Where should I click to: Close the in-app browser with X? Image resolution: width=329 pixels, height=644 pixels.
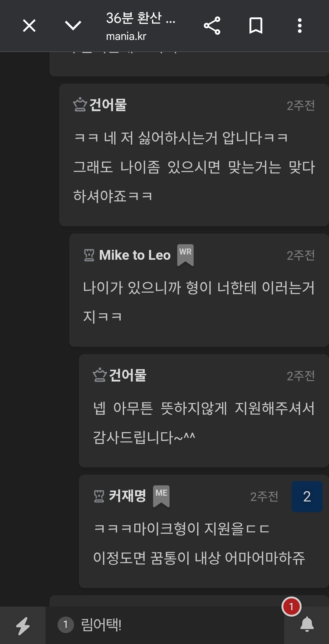[29, 26]
